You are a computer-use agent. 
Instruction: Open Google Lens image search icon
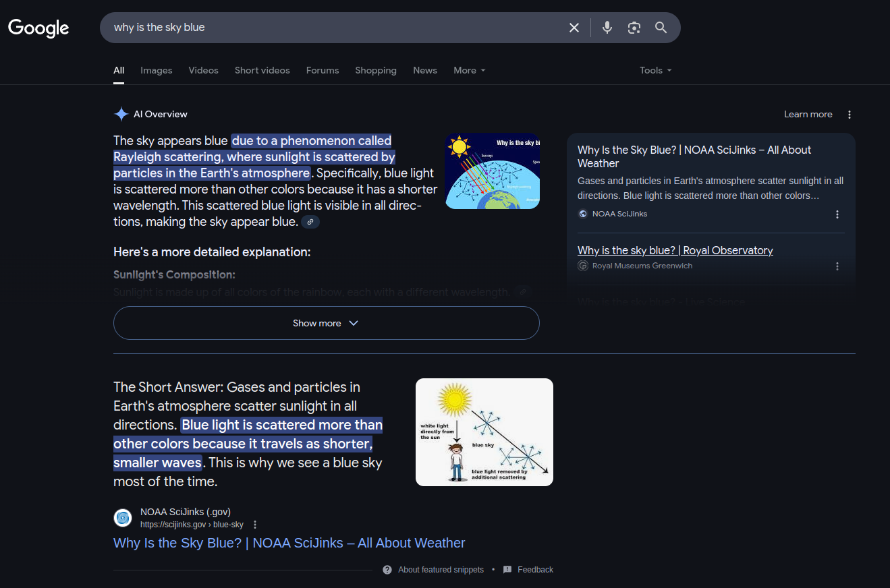point(634,28)
